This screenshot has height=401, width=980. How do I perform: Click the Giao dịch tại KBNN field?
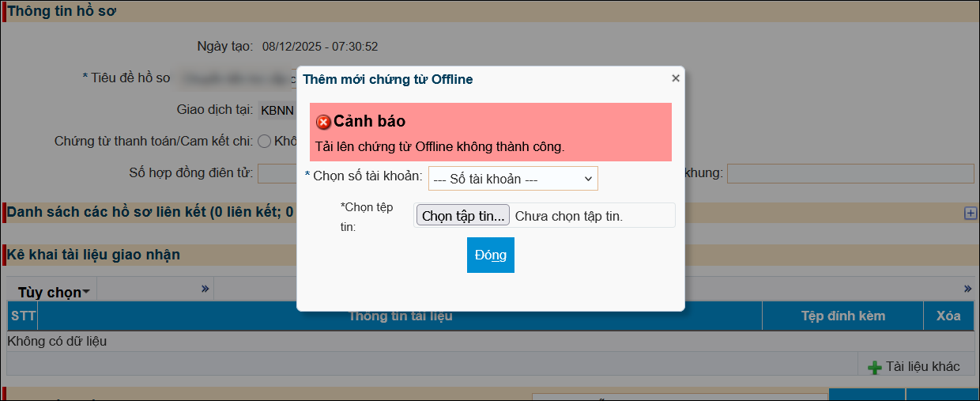click(277, 109)
